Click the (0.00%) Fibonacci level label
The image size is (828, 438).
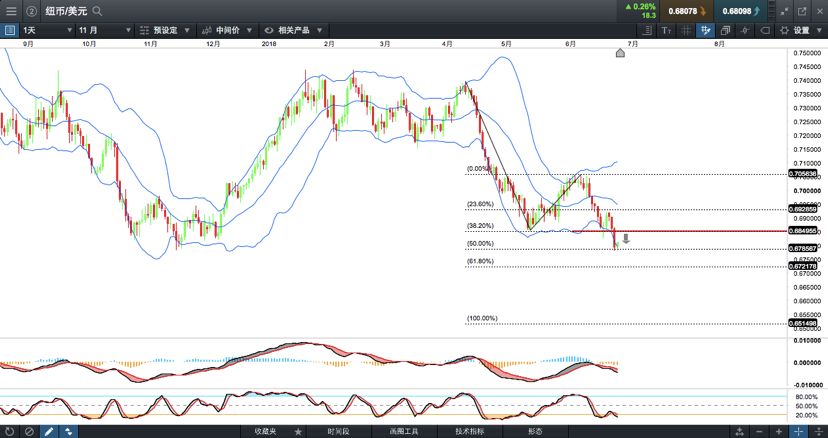[x=478, y=169]
